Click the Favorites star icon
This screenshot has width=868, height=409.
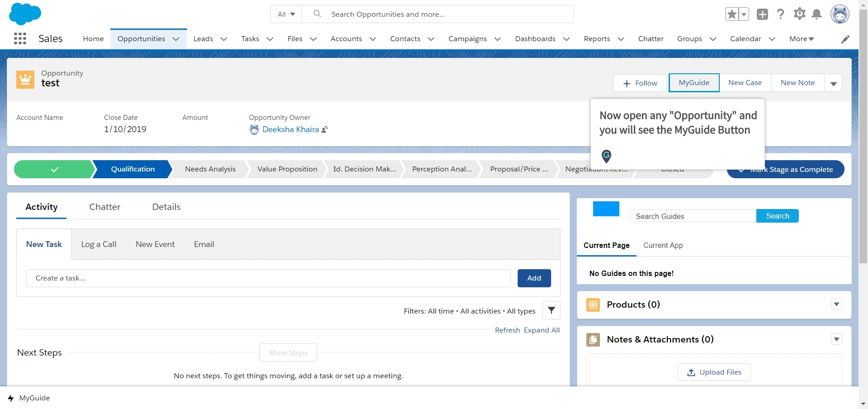731,14
